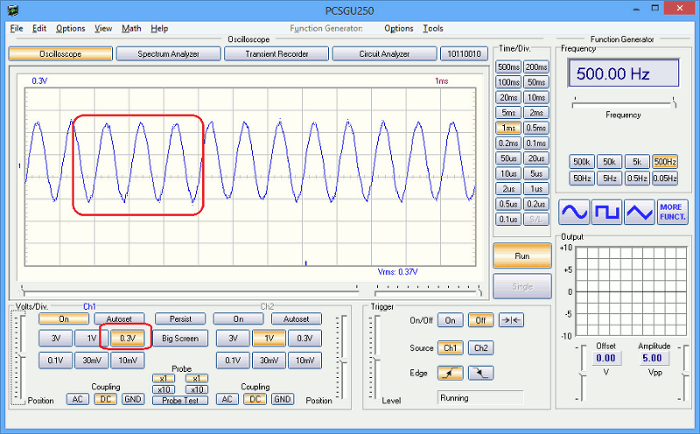
Task: Set Ch1 volts/div to 3V
Action: tap(55, 338)
